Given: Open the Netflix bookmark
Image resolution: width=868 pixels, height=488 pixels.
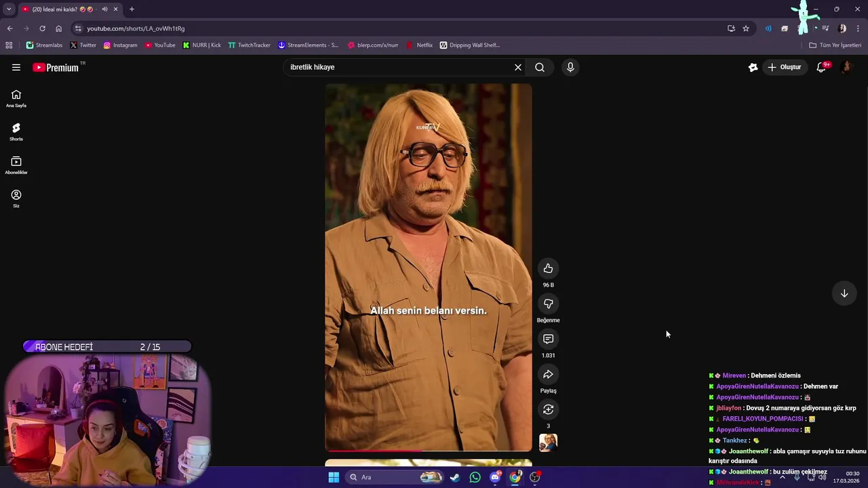Looking at the screenshot, I should [419, 45].
